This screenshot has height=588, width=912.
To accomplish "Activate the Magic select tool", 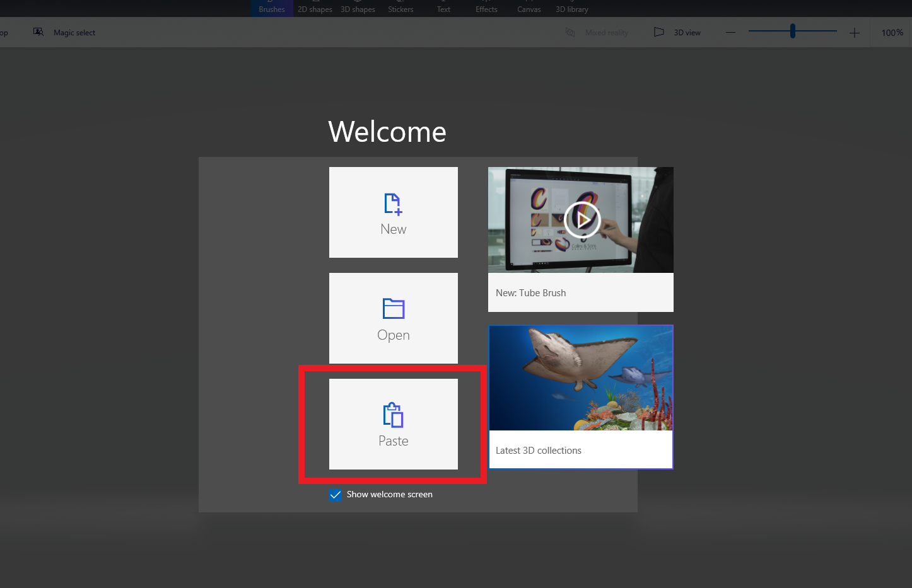I will [64, 32].
